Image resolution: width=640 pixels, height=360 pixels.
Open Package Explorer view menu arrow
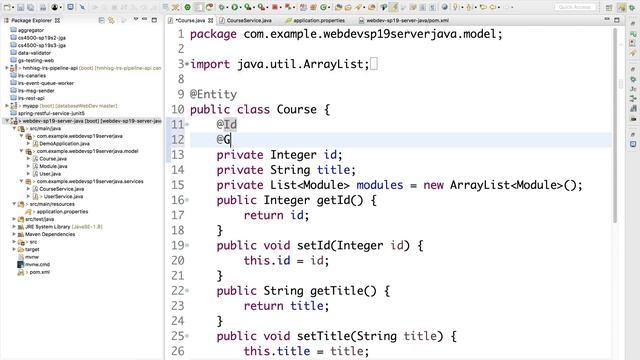pyautogui.click(x=136, y=19)
